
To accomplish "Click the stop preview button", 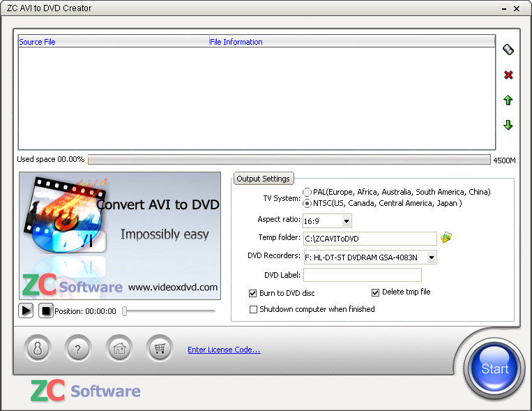I will tap(46, 311).
